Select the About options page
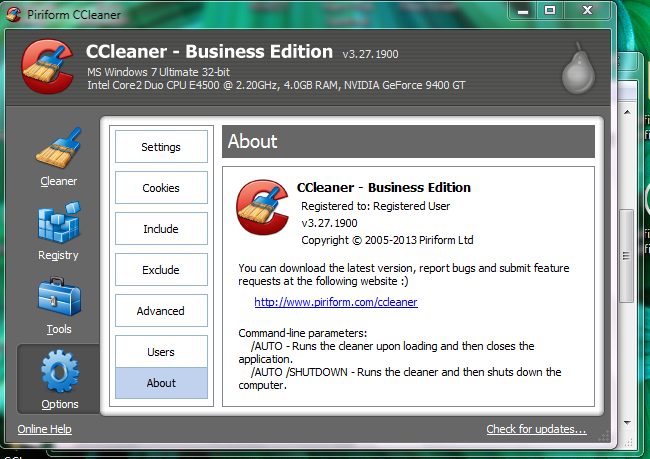Image resolution: width=650 pixels, height=459 pixels. (x=161, y=383)
